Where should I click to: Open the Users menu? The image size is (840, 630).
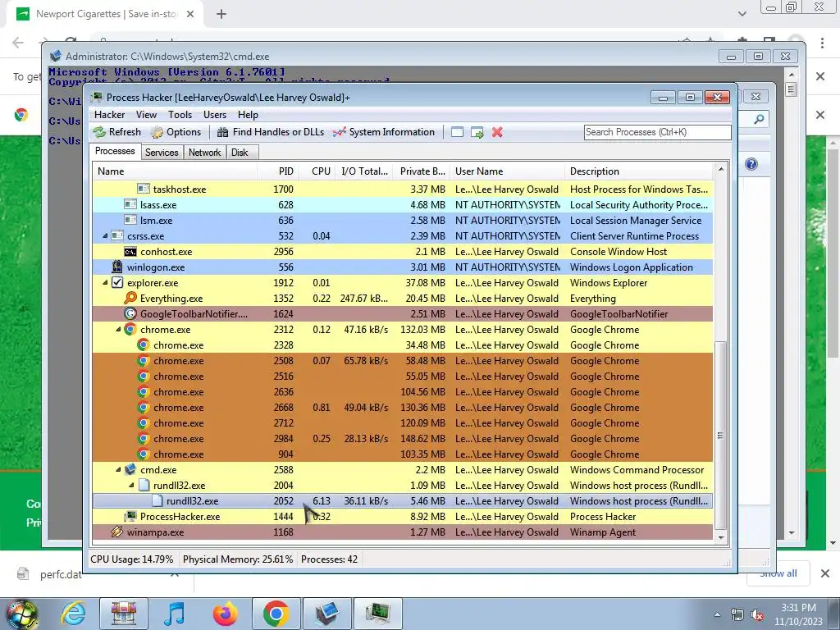[x=214, y=115]
